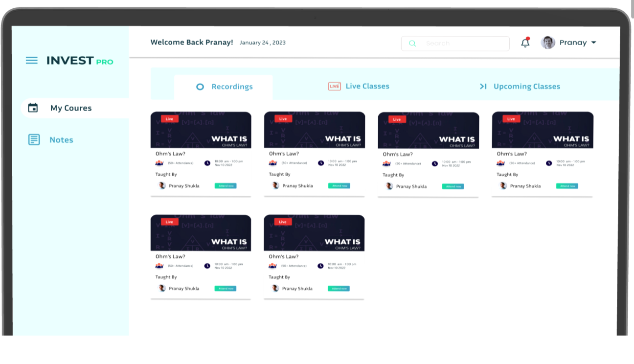Screen dimensions: 634x364
Task: Click the notification bell icon
Action: [525, 43]
